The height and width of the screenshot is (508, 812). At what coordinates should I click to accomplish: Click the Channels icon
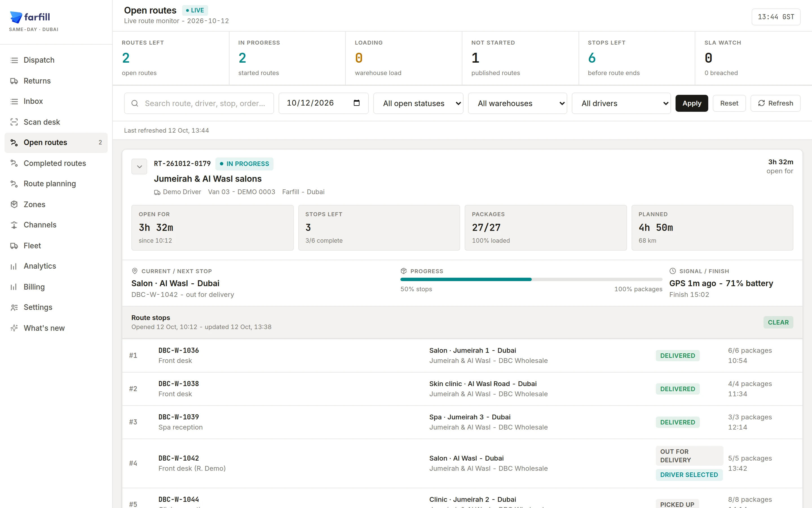tap(14, 225)
